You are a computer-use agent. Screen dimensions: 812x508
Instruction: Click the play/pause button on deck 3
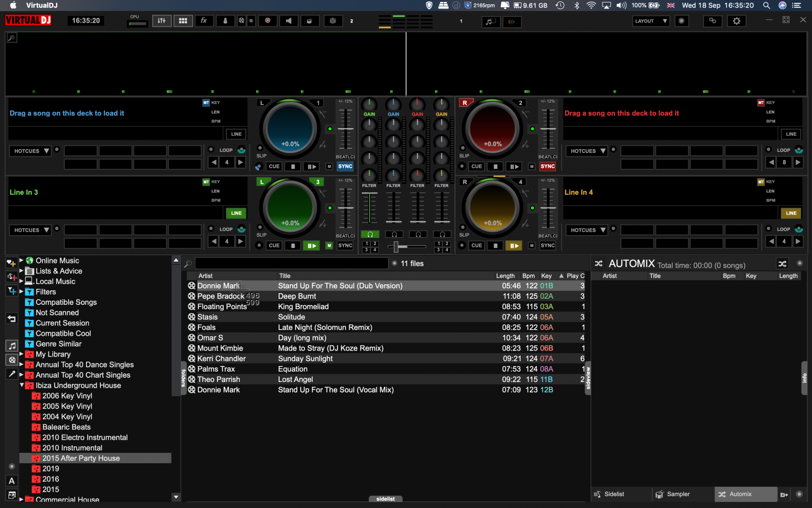coord(311,246)
